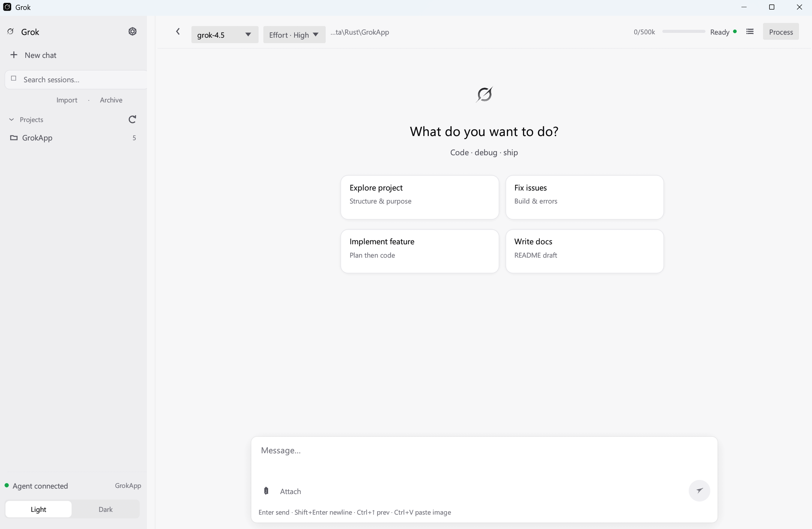Screen dimensions: 812x529
Task: Close the Grok window
Action: (799, 7)
